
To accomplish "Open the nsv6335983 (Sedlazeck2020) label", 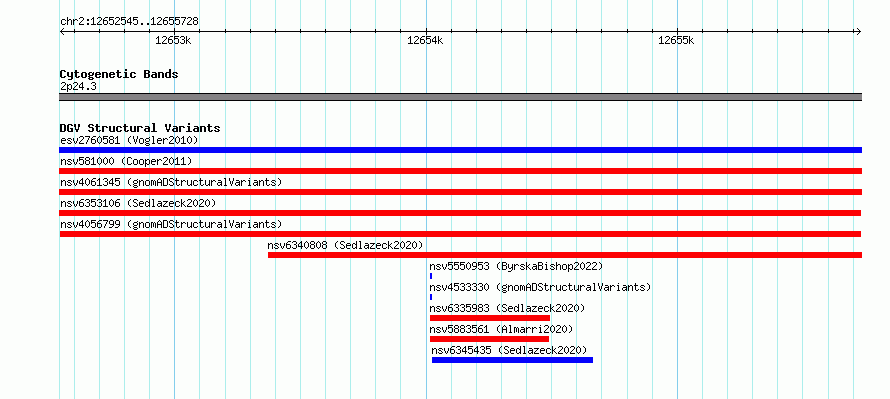I will click(x=507, y=308).
